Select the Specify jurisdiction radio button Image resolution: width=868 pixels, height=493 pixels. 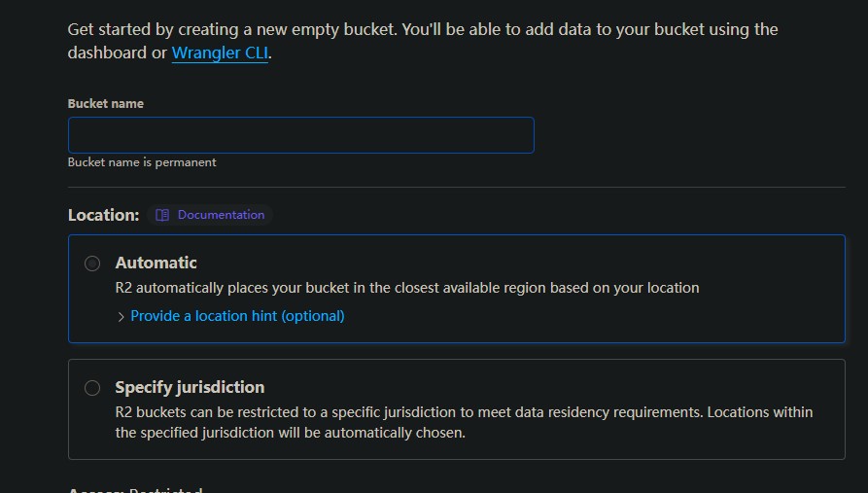(x=92, y=388)
